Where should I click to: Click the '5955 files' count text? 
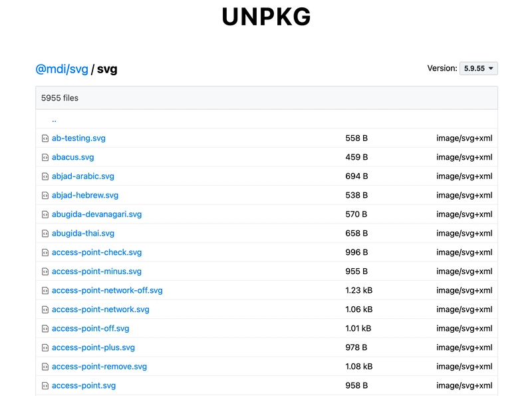tap(60, 98)
